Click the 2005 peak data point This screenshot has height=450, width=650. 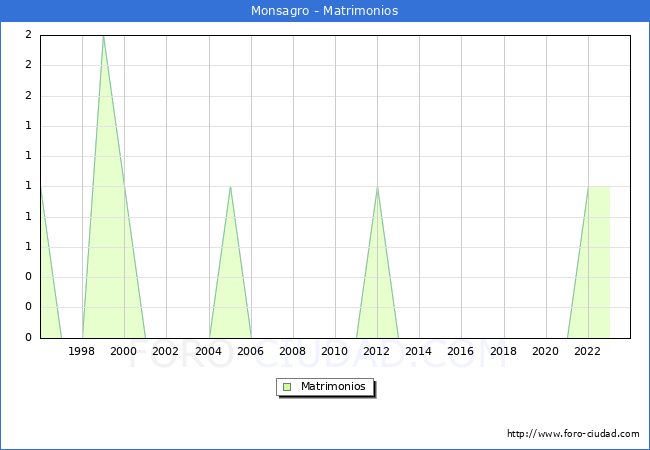(x=230, y=187)
